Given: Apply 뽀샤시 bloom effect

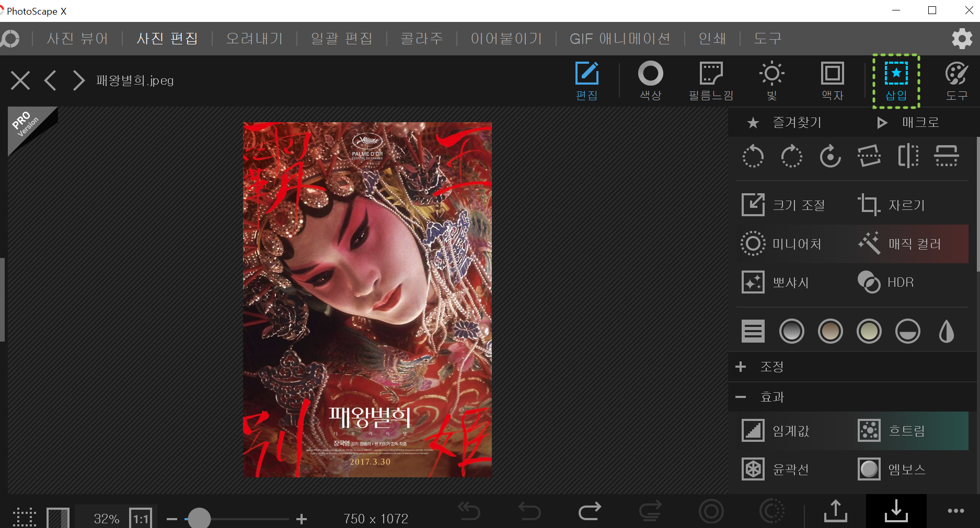Looking at the screenshot, I should pyautogui.click(x=776, y=282).
